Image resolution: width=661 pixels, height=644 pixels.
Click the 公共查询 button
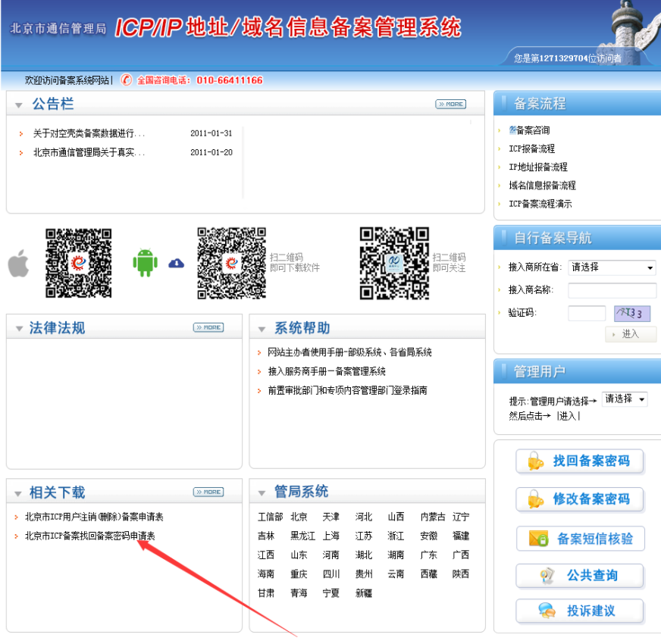pyautogui.click(x=580, y=576)
